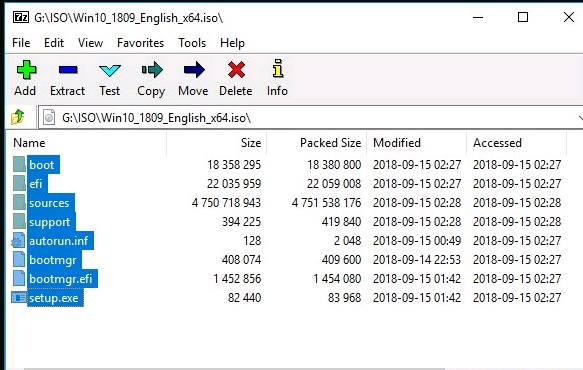Open the Info icon
This screenshot has width=583, height=370.
point(278,68)
